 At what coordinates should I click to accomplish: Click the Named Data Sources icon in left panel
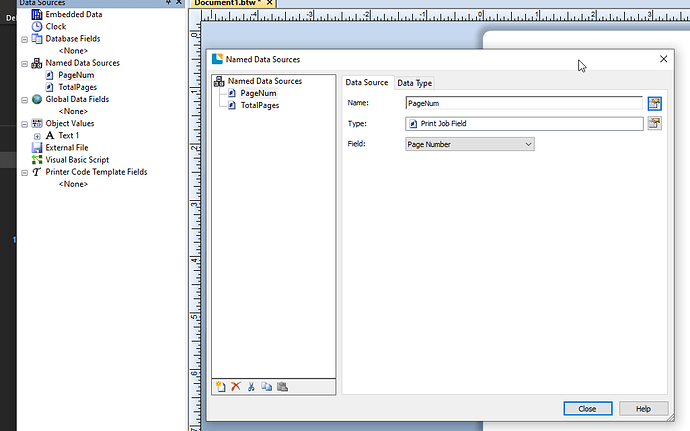pos(37,63)
